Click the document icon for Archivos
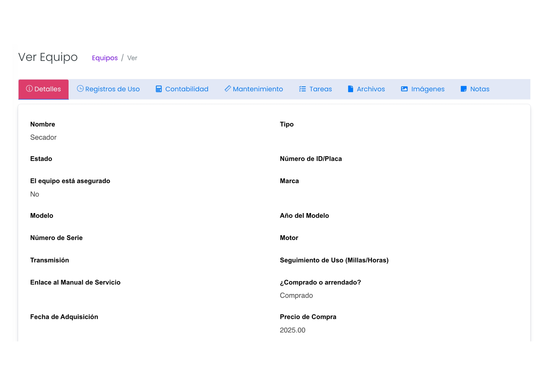This screenshot has height=392, width=542. pos(350,89)
